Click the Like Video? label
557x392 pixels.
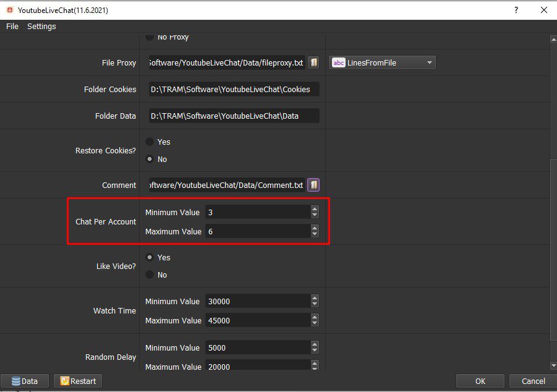click(116, 266)
